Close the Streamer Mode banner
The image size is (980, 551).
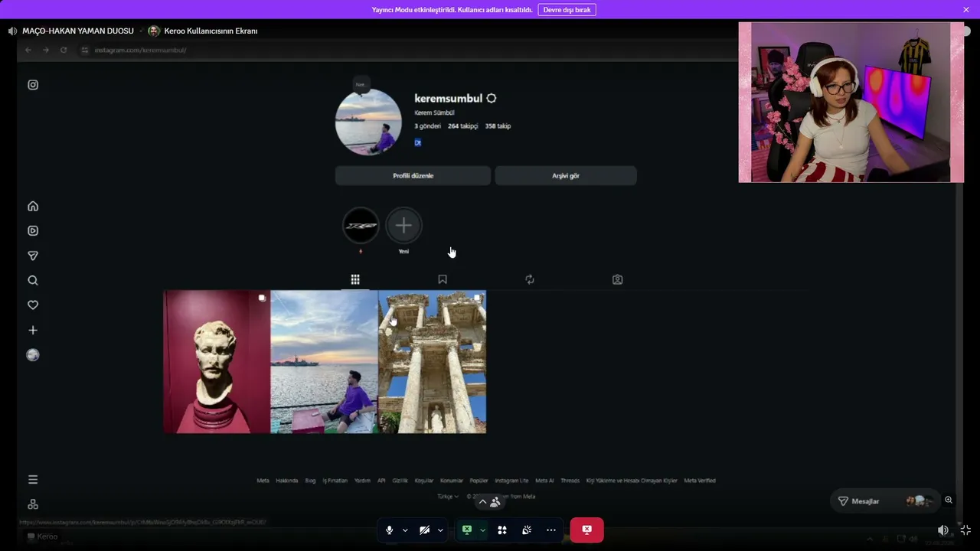[966, 9]
